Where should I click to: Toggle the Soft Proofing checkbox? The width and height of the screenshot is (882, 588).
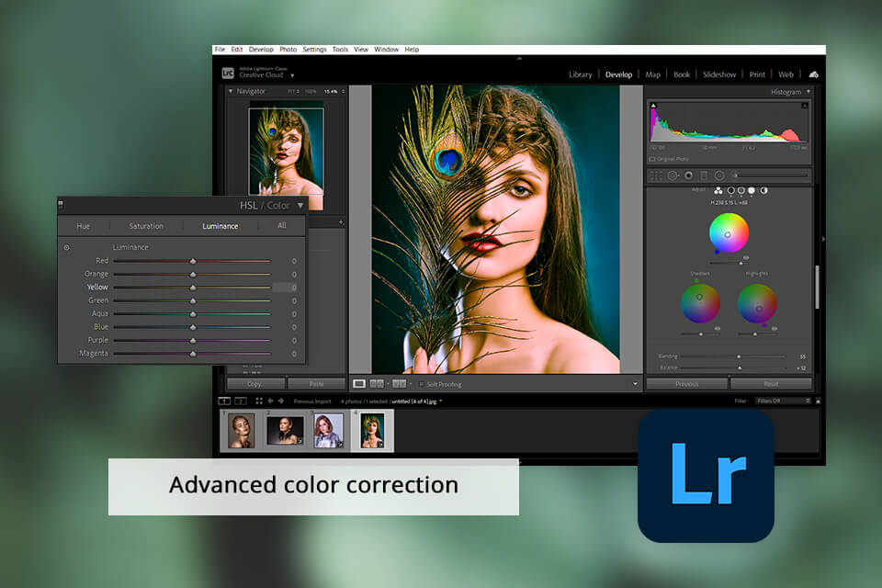(421, 384)
